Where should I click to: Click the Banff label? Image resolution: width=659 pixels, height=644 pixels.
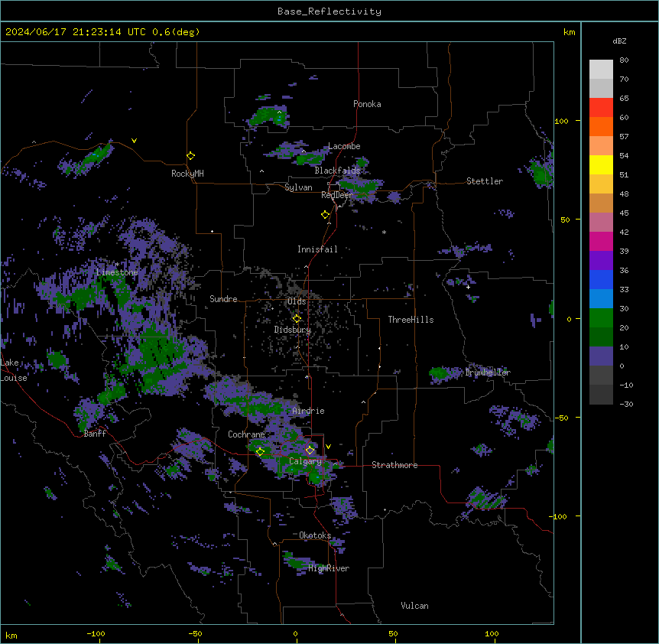click(95, 434)
